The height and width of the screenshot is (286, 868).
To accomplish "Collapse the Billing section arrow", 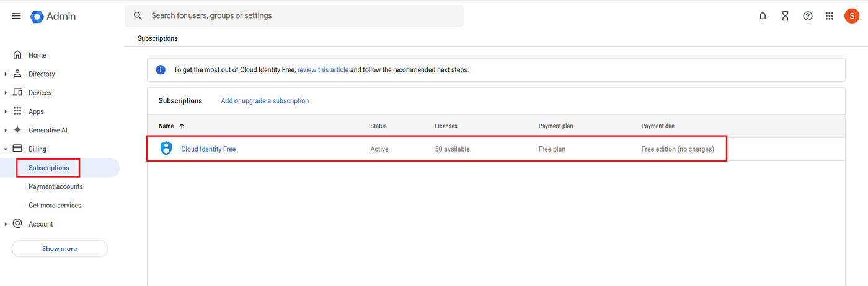I will (6, 149).
